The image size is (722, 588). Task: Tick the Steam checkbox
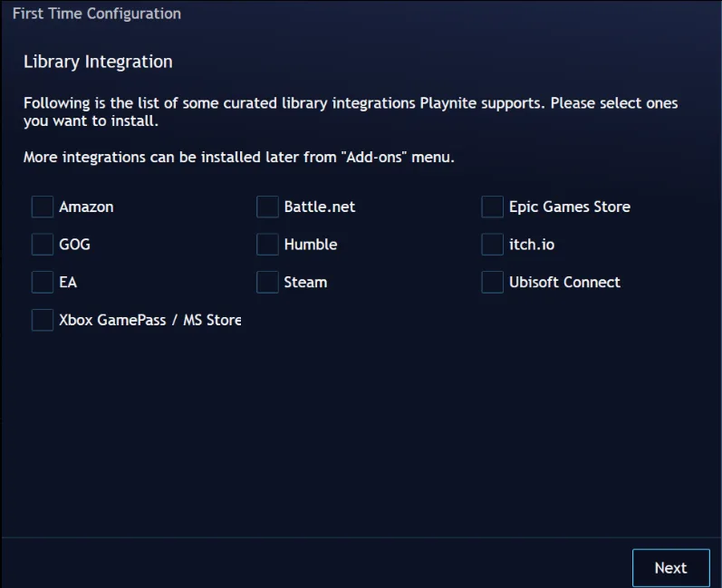pyautogui.click(x=267, y=283)
